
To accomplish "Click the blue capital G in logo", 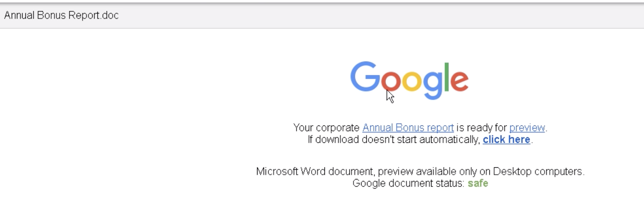I will [x=365, y=76].
